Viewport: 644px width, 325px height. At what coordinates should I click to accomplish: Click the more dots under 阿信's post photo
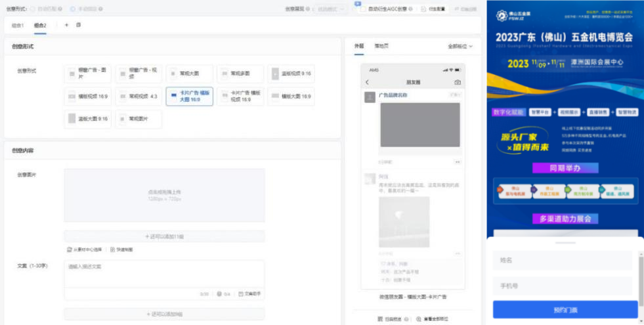pyautogui.click(x=458, y=253)
